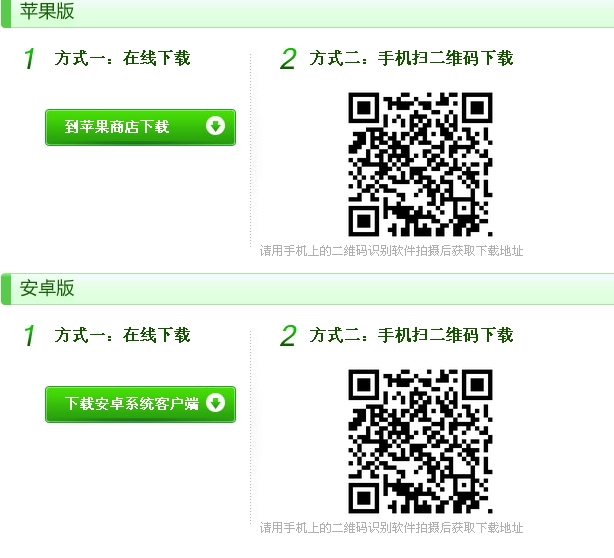Click 方式一：在线下载 heading in Android section
Image resolution: width=614 pixels, height=558 pixels.
123,335
